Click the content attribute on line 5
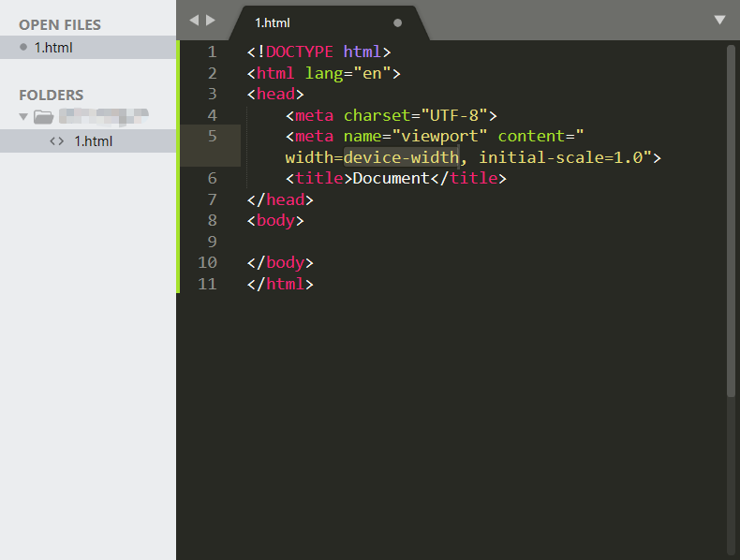740x560 pixels. pyautogui.click(x=531, y=136)
